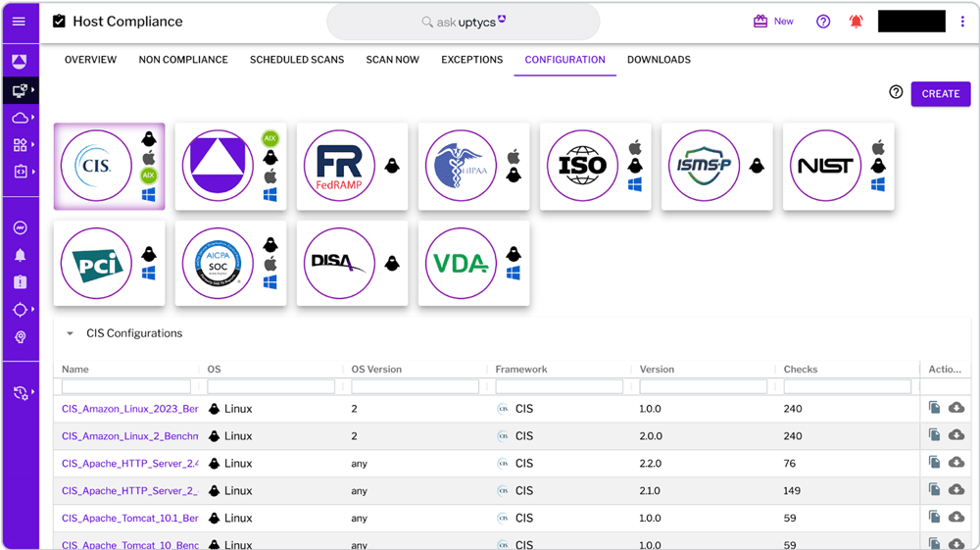
Task: Open the cloud sidebar icon
Action: pos(20,118)
